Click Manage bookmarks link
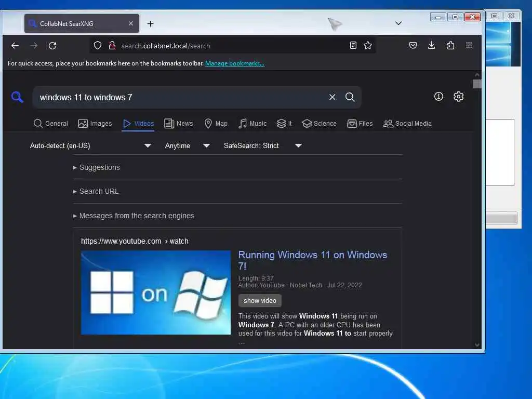The width and height of the screenshot is (532, 399). (235, 63)
